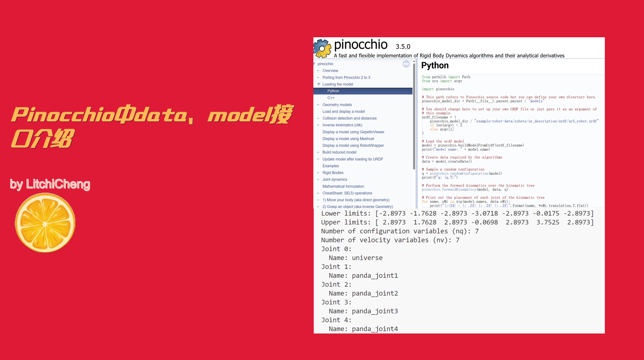Open the Joint dynamics page

pyautogui.click(x=335, y=179)
